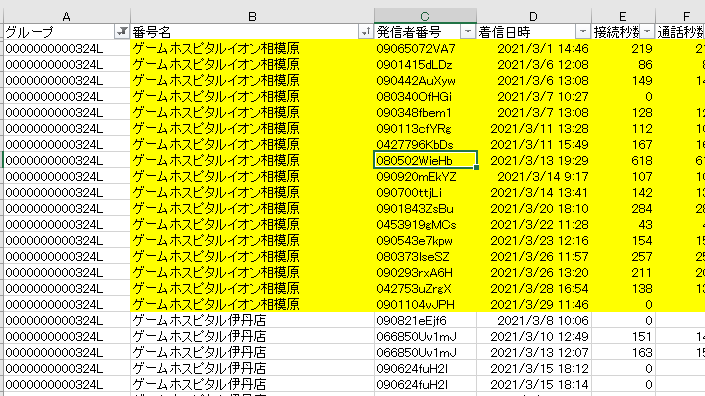Select caller number cell 0901843ZsBu
The height and width of the screenshot is (396, 705).
[425, 209]
